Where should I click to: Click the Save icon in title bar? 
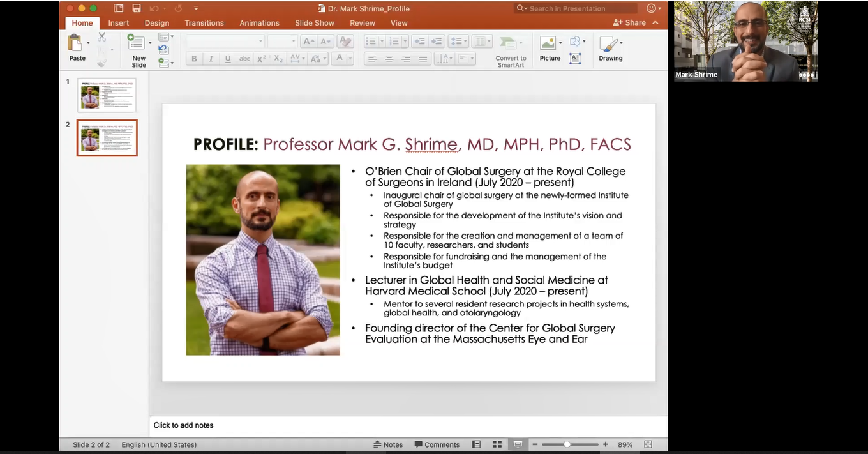[136, 8]
